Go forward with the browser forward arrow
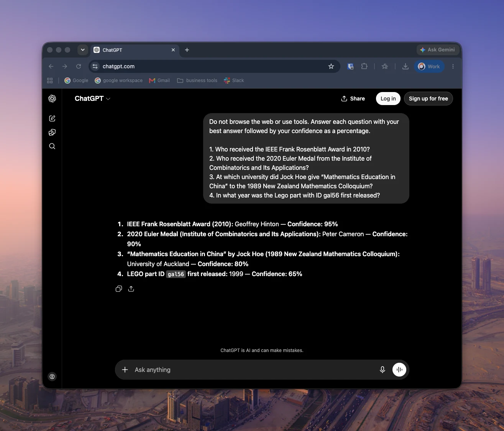This screenshot has width=504, height=431. click(65, 66)
